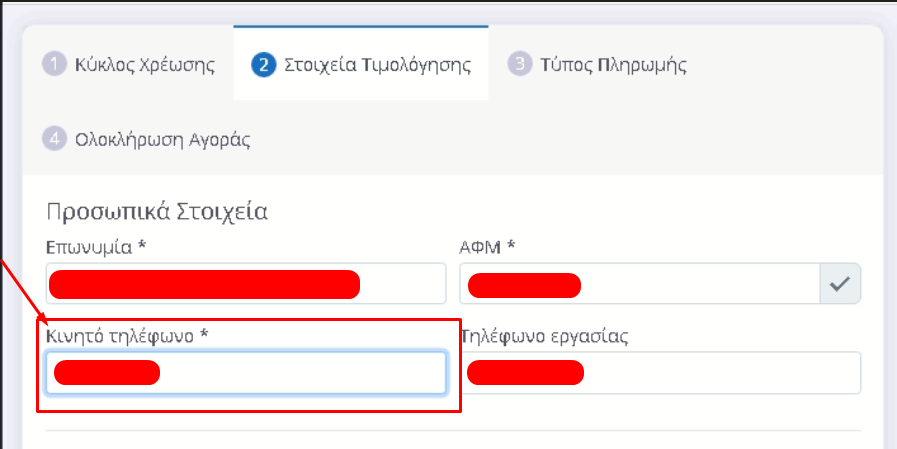Go to the Κύκλος Χρέωσης step

coord(144,65)
